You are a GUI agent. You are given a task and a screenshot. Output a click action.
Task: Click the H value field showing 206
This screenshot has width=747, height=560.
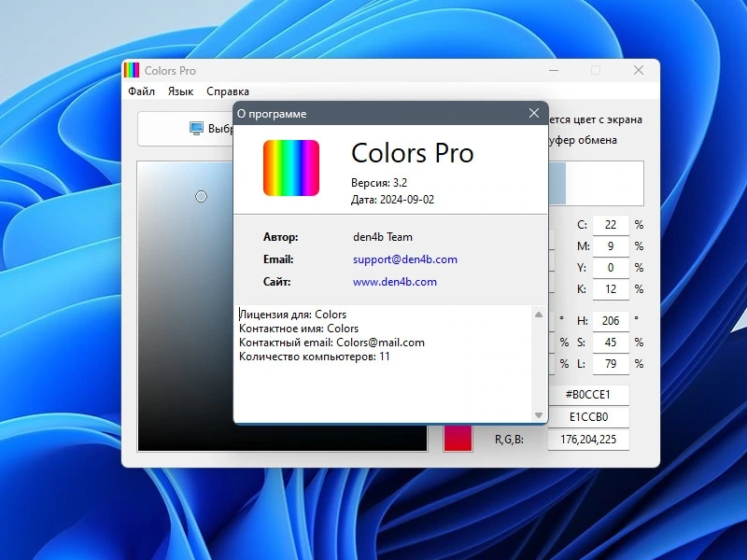(611, 321)
